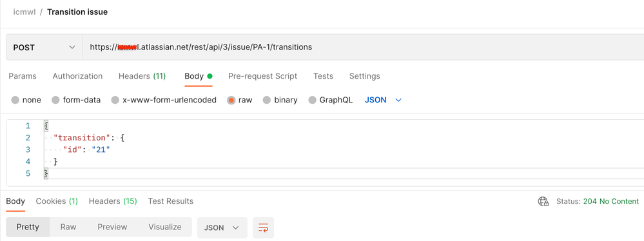644x241 pixels.
Task: Open the Headers (11) request tab
Action: (x=142, y=76)
